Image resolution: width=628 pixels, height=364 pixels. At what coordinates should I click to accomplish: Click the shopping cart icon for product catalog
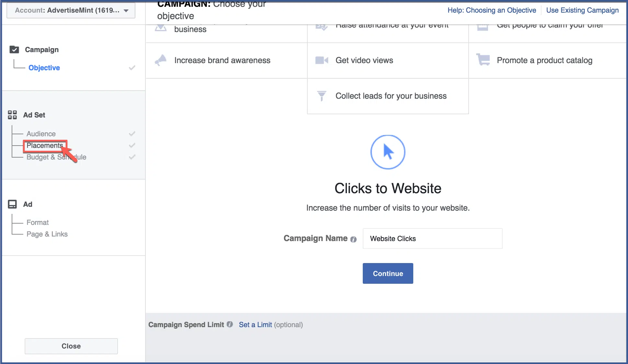483,60
